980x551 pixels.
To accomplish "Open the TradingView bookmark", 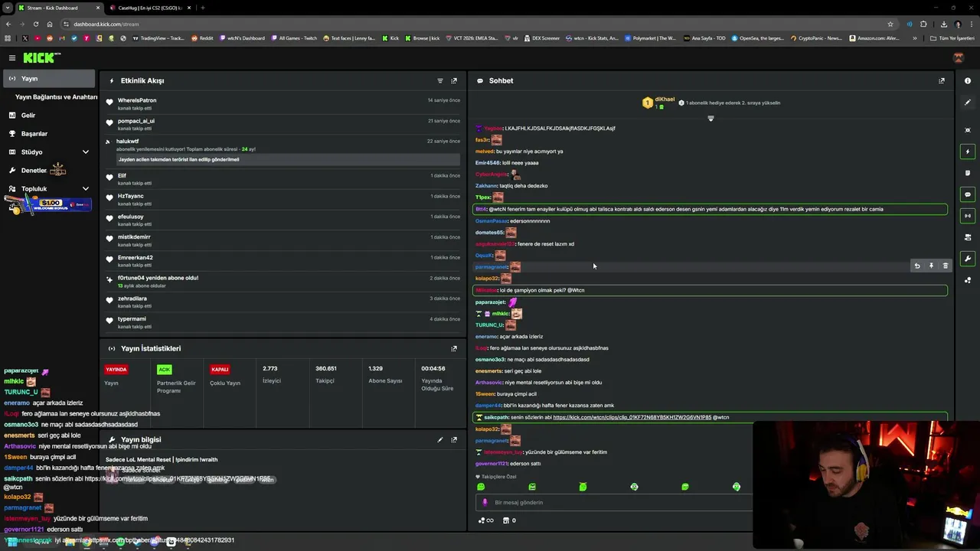I will pos(158,37).
